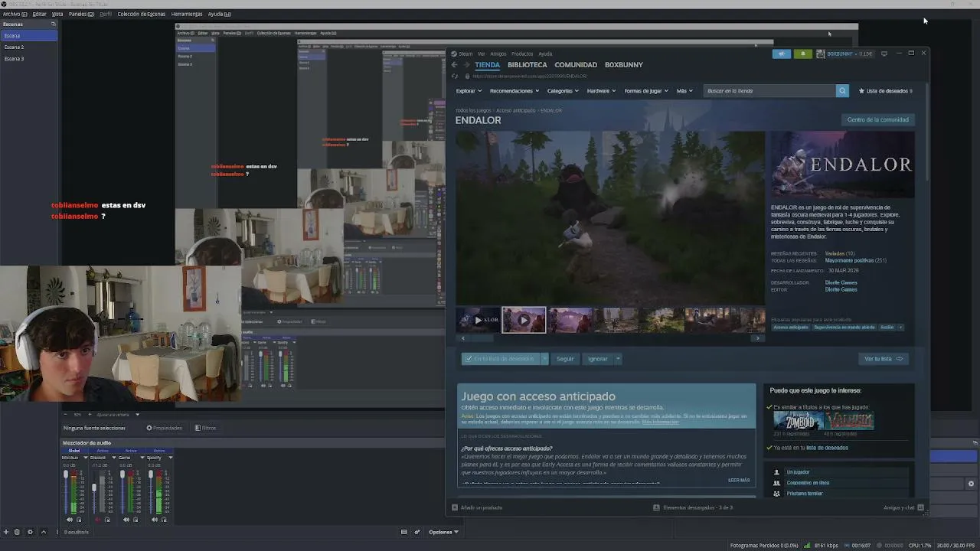The image size is (980, 551).
Task: Expand the Formas de jugar dropdown
Action: coord(647,91)
